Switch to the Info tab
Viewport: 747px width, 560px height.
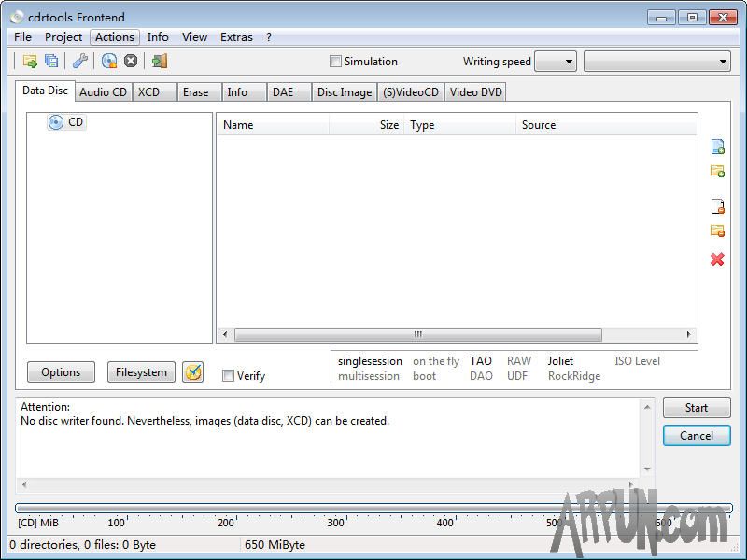244,91
